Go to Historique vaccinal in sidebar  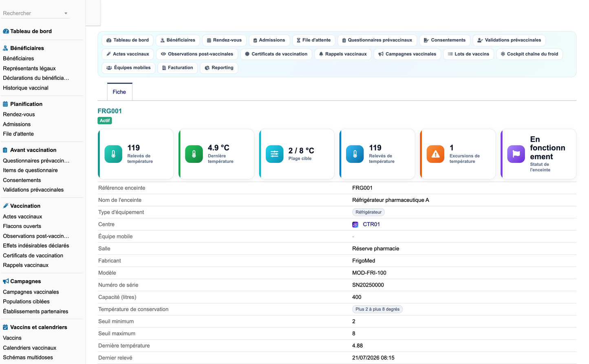point(26,88)
